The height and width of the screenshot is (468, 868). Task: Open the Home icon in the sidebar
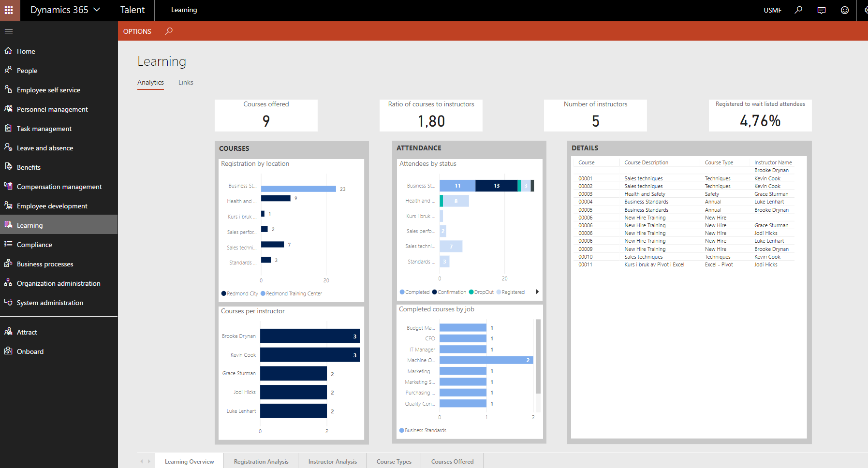coord(8,51)
